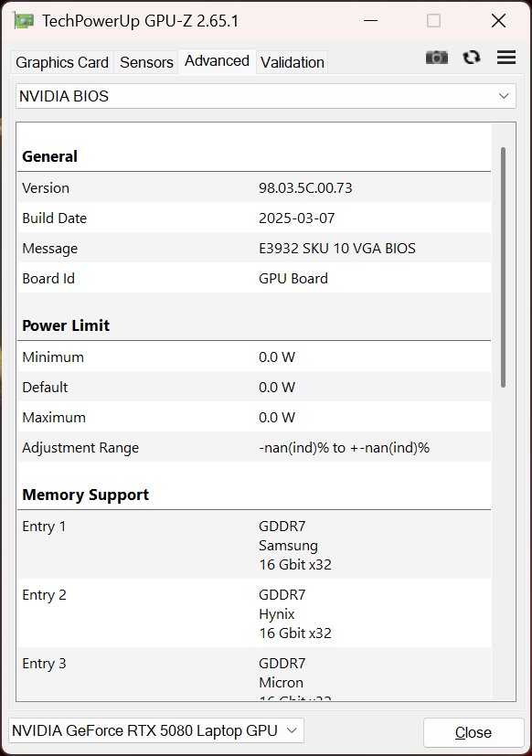Click the refresh arrows icon
Image resolution: width=532 pixels, height=756 pixels.
(472, 58)
